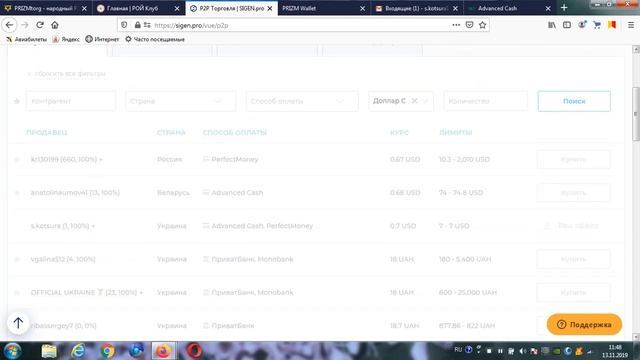
Task: Expand the Способ оплаты dropdown
Action: 302,101
